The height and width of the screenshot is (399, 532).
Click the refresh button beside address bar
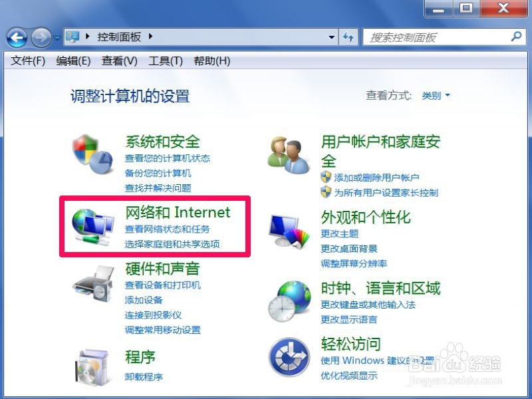[348, 37]
